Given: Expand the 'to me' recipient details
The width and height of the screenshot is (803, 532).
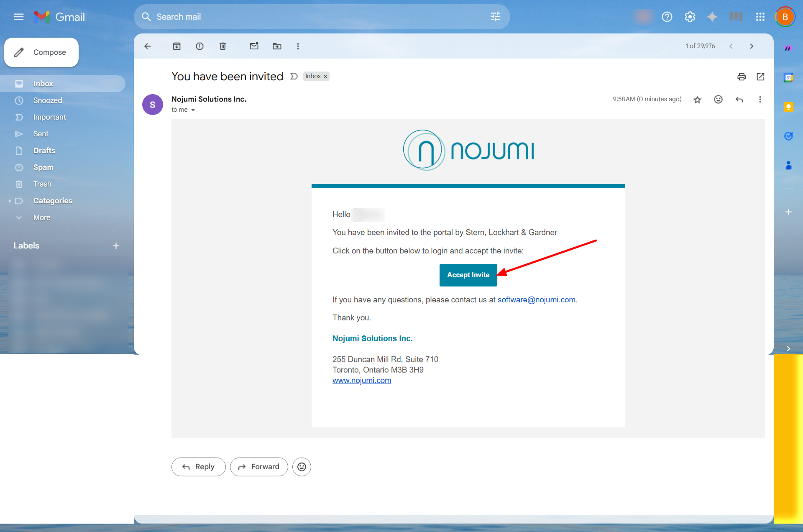Looking at the screenshot, I should pos(193,110).
